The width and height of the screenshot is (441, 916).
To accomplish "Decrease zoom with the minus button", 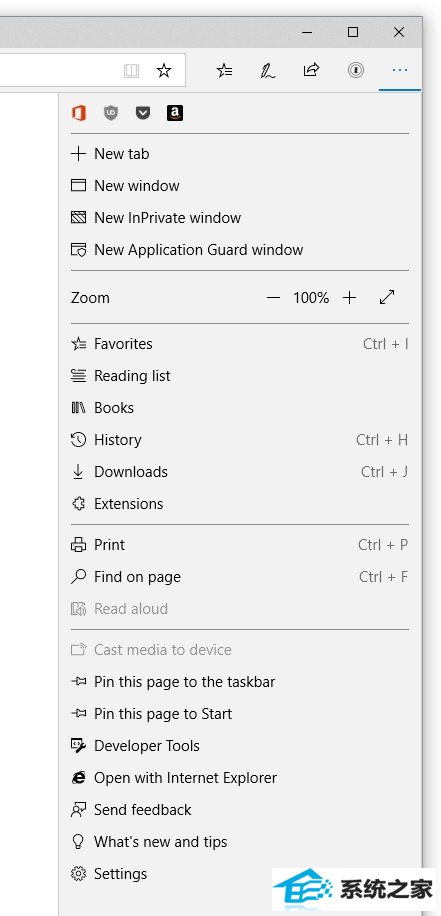I will point(273,297).
